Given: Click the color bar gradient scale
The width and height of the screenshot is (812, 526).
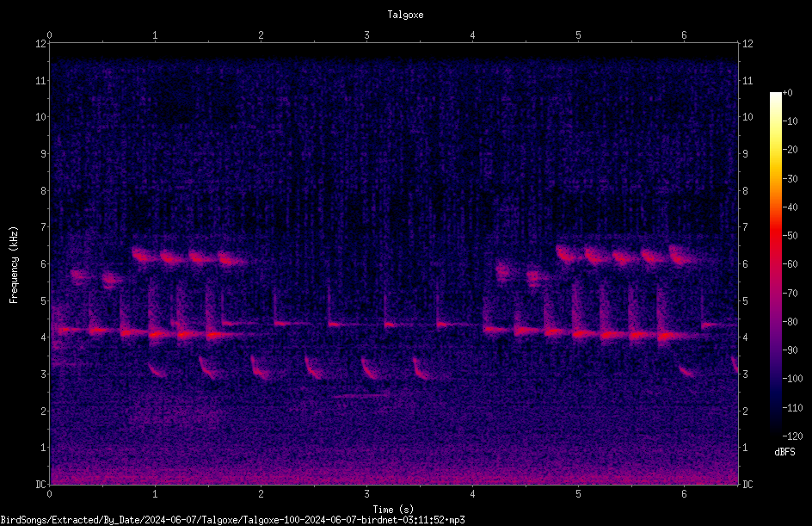Looking at the screenshot, I should (776, 263).
